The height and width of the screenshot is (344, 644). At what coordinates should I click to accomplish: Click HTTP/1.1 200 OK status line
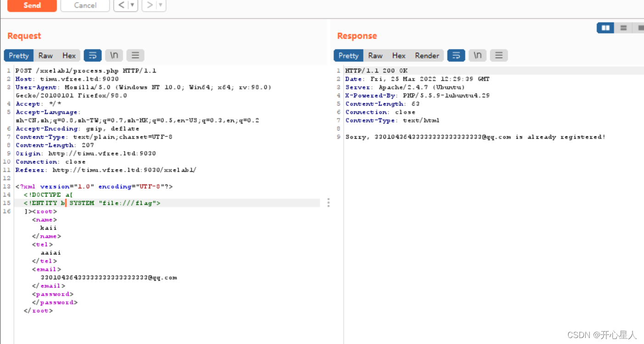click(376, 71)
